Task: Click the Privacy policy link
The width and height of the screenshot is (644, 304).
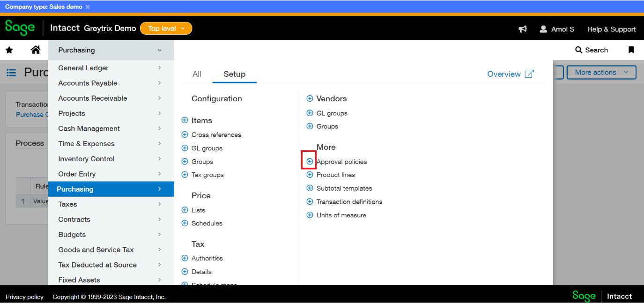Action: pyautogui.click(x=24, y=297)
